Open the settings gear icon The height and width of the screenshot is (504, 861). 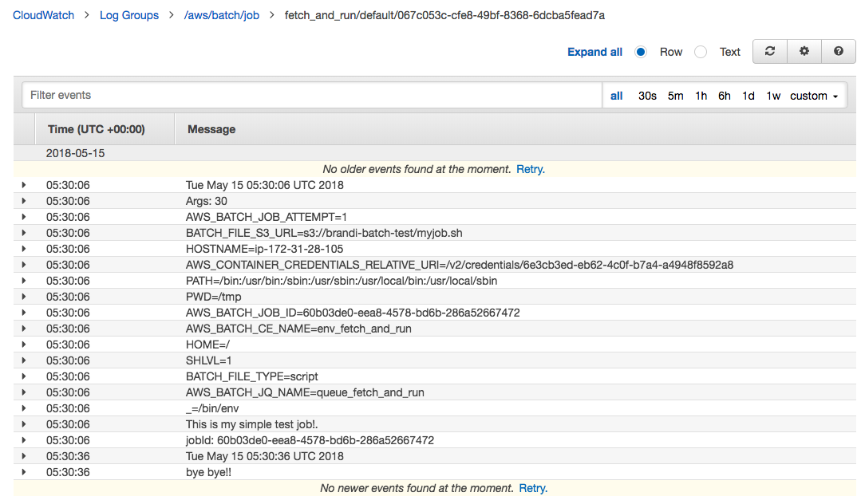tap(804, 52)
